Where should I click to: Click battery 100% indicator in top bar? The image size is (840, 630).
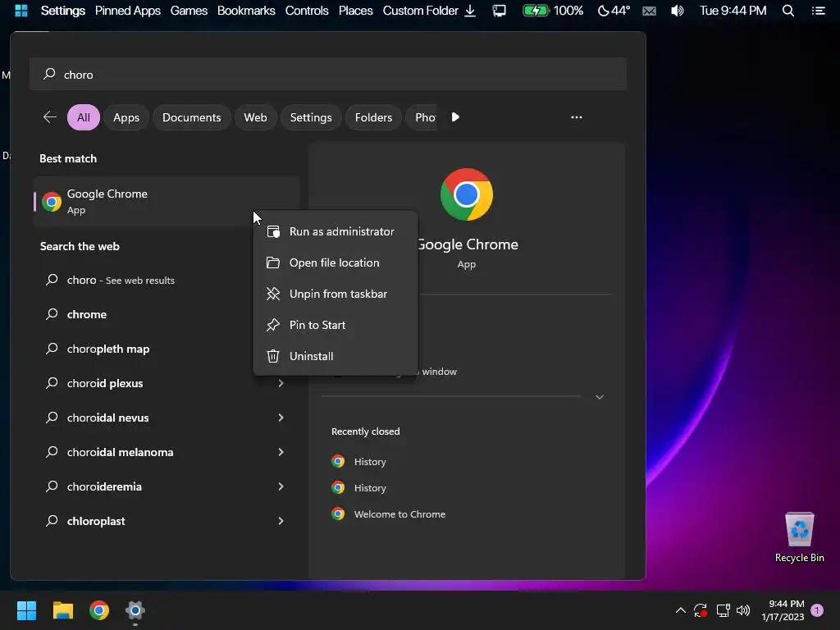(553, 11)
